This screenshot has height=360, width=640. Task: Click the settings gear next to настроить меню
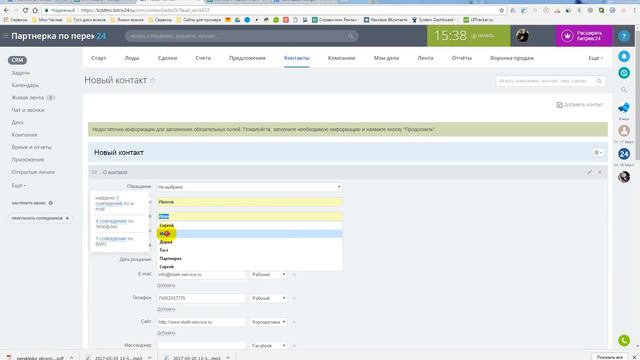[51, 203]
